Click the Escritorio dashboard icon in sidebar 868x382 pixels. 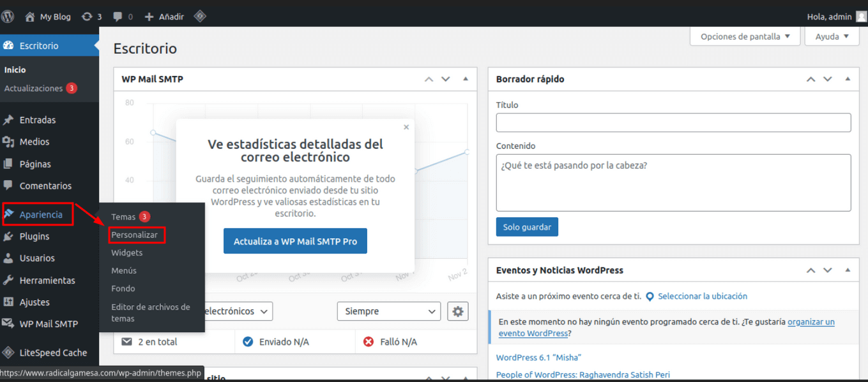(8, 45)
